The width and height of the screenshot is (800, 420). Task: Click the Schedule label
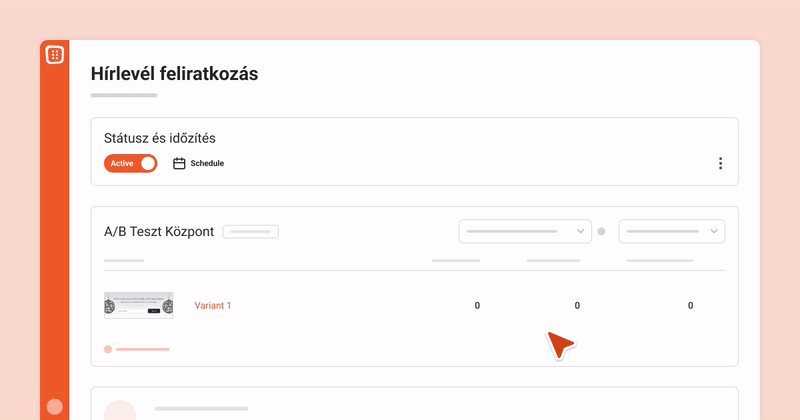click(207, 163)
